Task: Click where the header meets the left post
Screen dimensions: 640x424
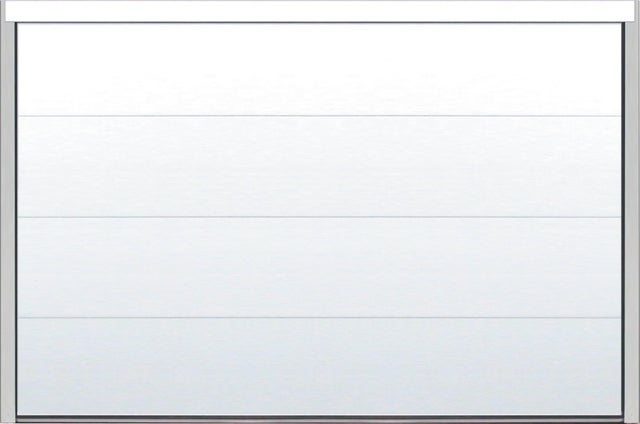Action: (8, 21)
